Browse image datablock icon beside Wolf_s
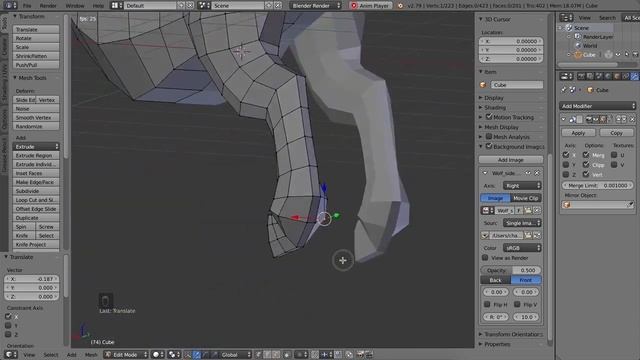The width and height of the screenshot is (640, 360). point(486,211)
